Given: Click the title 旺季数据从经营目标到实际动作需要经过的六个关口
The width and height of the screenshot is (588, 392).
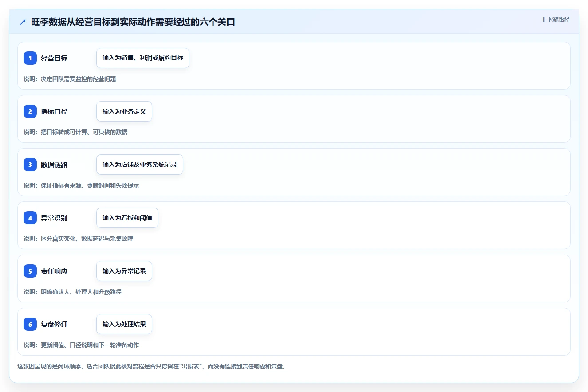Looking at the screenshot, I should pos(133,22).
